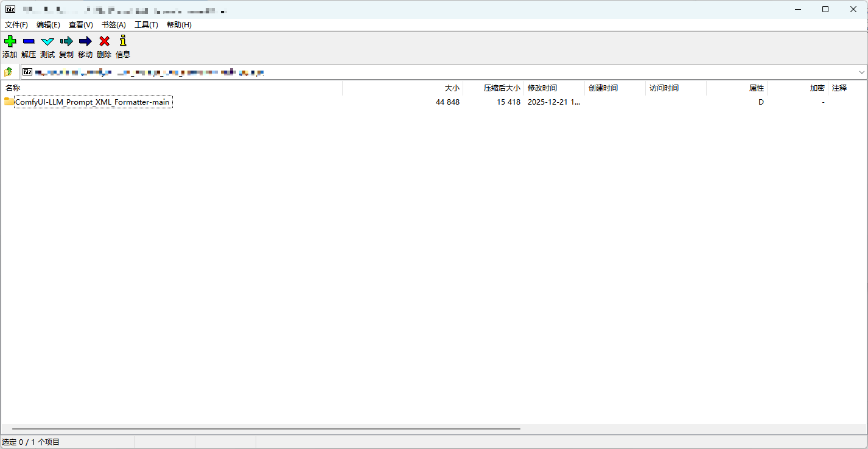
Task: Click the red Delete (删除) X icon
Action: click(x=104, y=41)
